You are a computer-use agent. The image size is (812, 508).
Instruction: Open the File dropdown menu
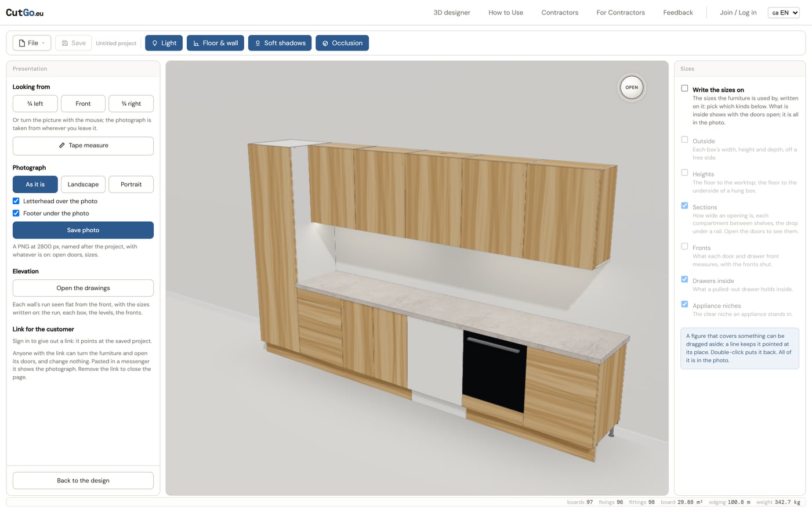point(32,43)
